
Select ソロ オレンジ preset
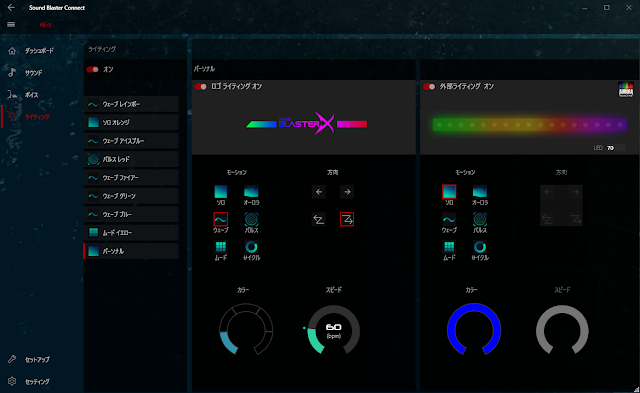pyautogui.click(x=131, y=122)
